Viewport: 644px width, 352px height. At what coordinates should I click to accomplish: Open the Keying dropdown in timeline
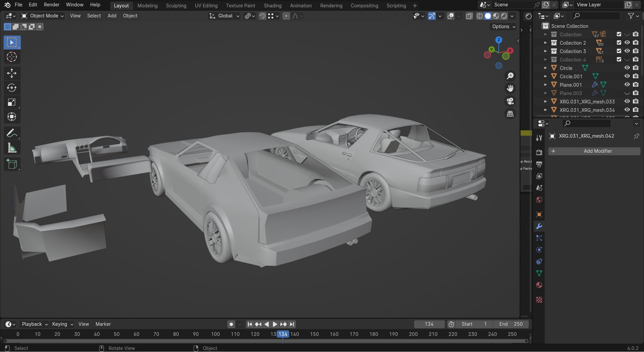click(62, 324)
